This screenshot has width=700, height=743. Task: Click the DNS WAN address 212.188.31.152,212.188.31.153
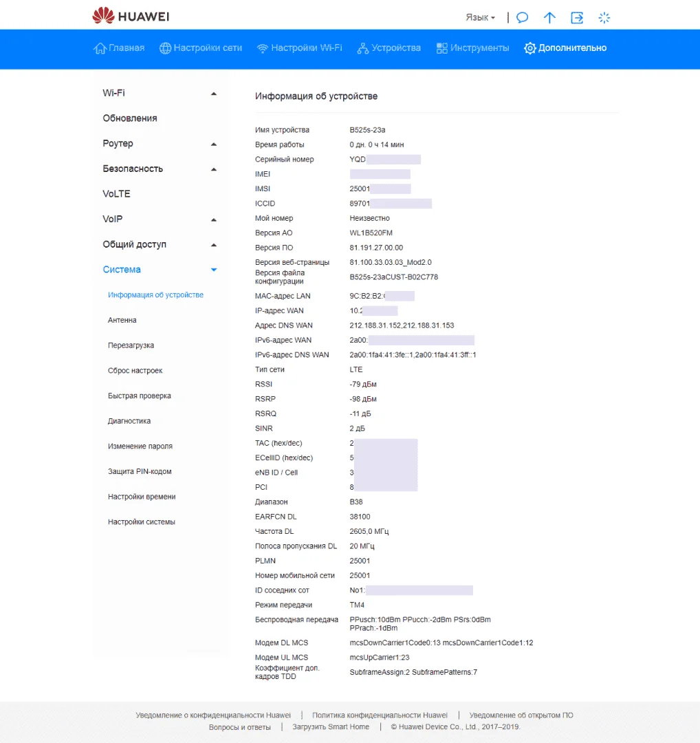(402, 325)
